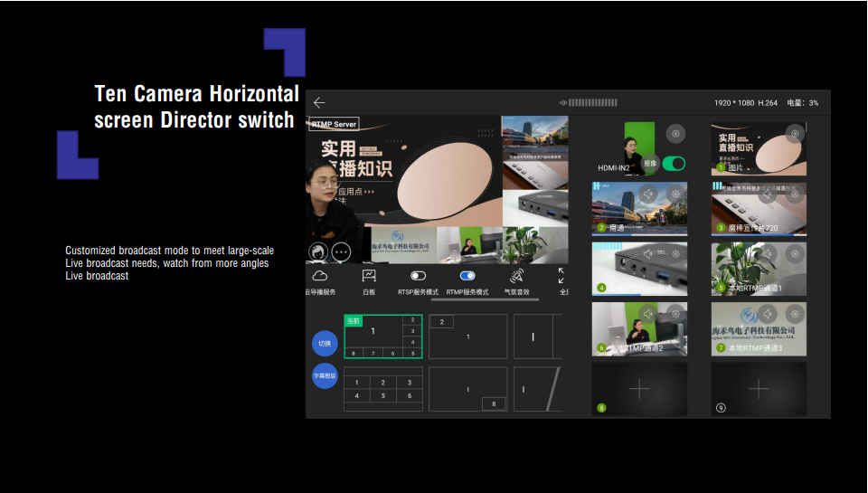Select the channel 5 本地RTMP通道1 plant thumbnail
868x493 pixels.
click(759, 269)
